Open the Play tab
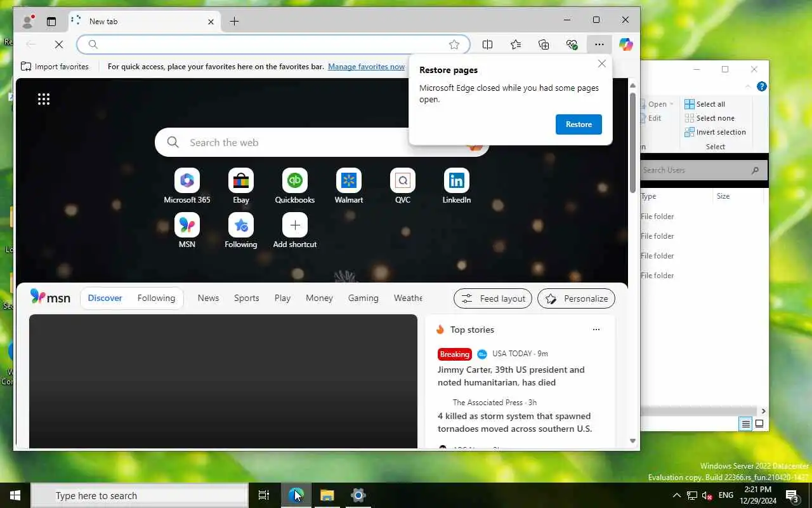The width and height of the screenshot is (812, 508). 282,298
